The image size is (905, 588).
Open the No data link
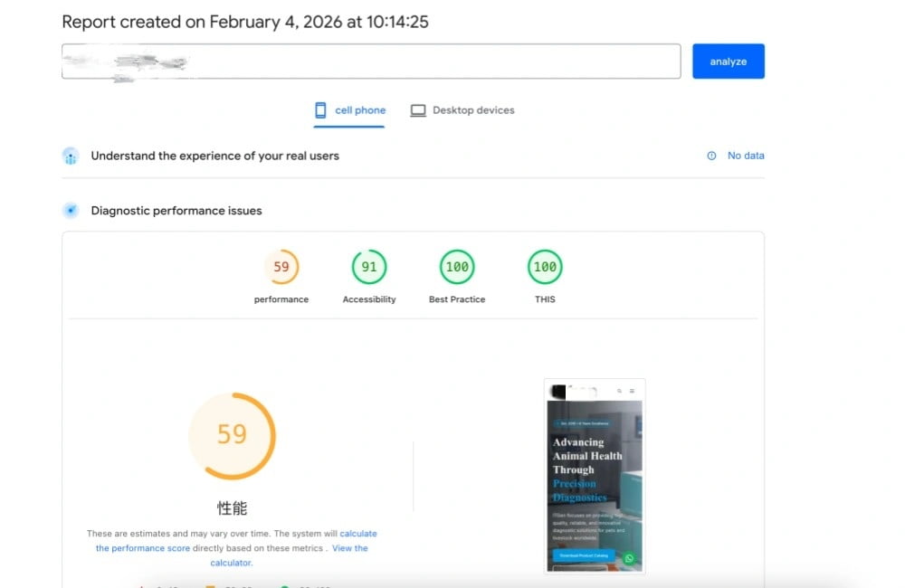click(x=746, y=155)
